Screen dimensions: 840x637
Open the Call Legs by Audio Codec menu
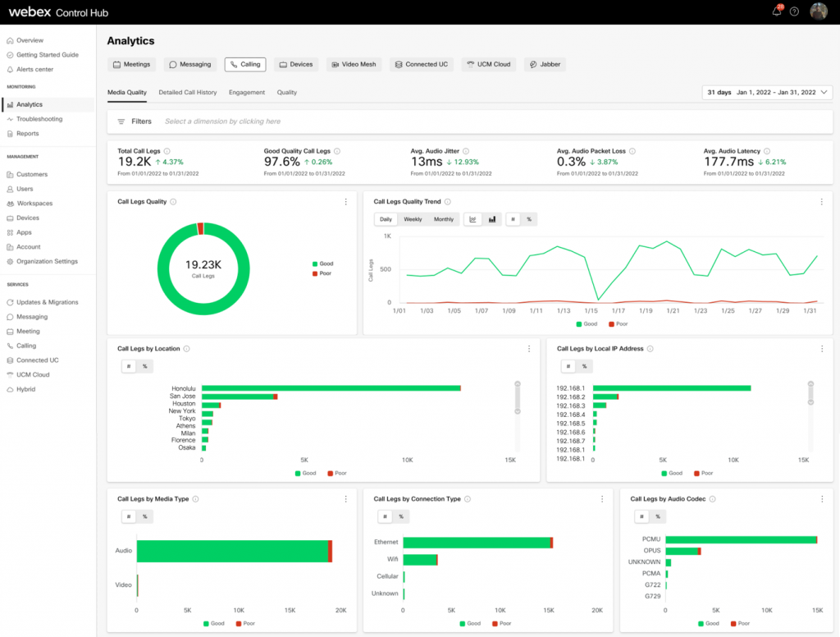click(821, 499)
